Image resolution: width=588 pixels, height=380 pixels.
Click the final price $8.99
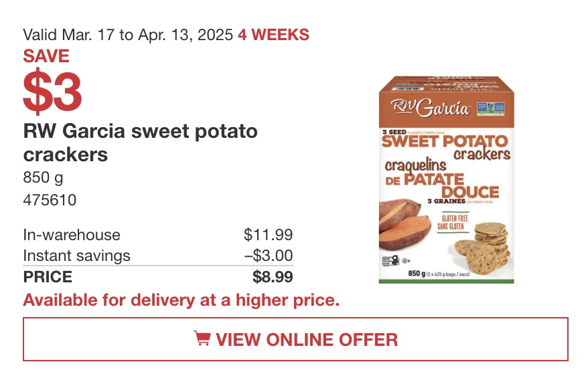point(273,277)
